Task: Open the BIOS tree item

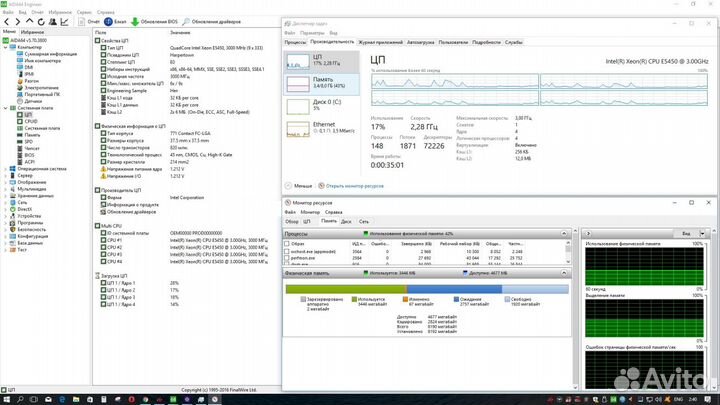Action: 26,155
